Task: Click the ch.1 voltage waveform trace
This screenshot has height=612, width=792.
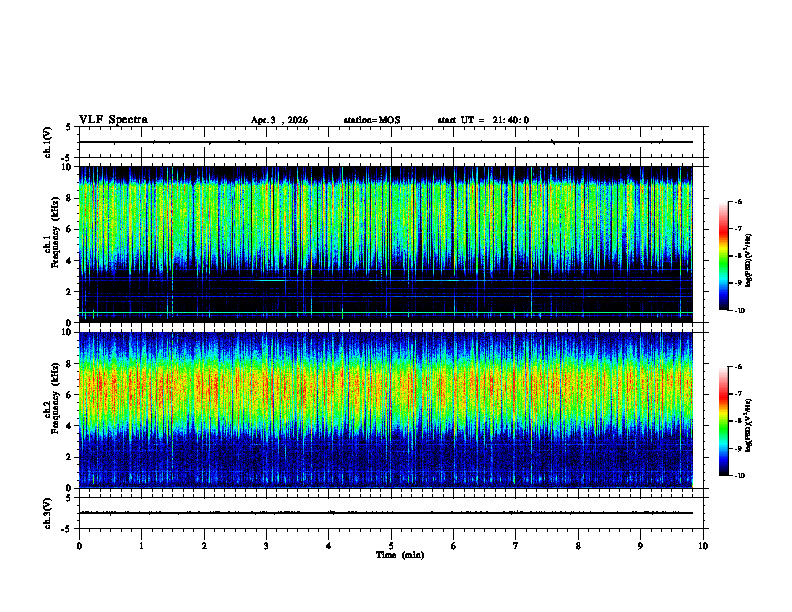Action: (386, 142)
